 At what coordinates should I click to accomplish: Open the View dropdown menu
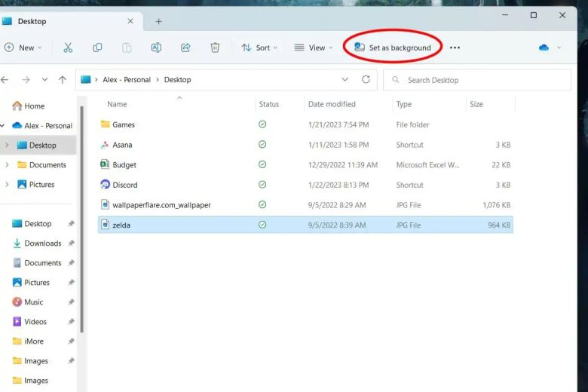(x=314, y=47)
